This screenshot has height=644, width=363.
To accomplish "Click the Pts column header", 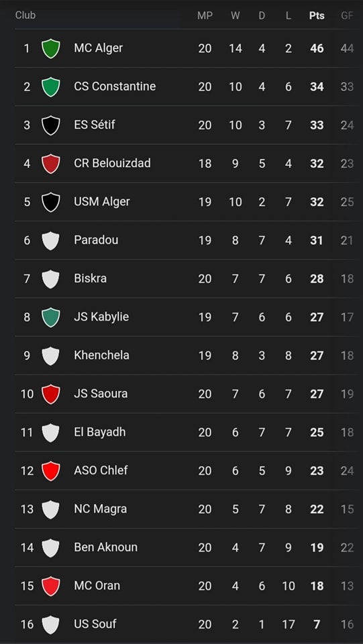I will tap(317, 15).
